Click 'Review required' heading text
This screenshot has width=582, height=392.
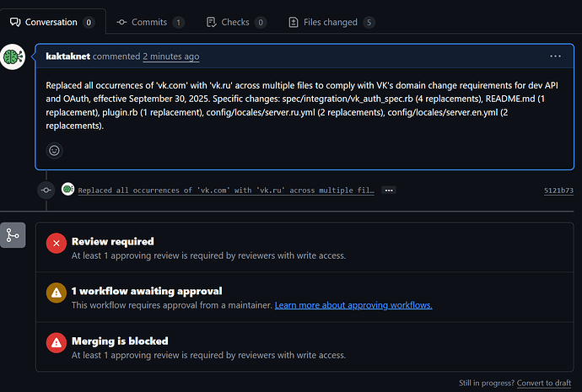(x=113, y=241)
